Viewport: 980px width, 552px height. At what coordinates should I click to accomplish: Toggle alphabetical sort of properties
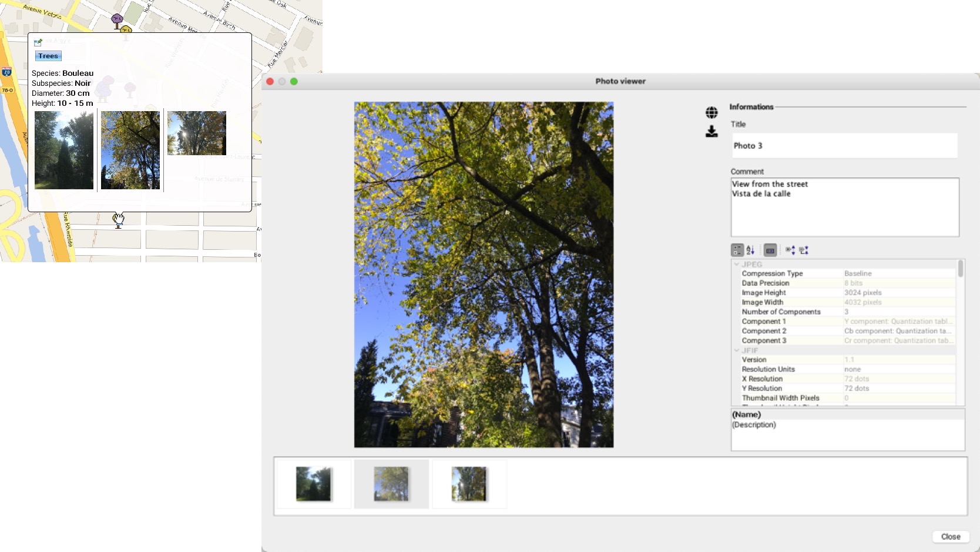(x=750, y=250)
